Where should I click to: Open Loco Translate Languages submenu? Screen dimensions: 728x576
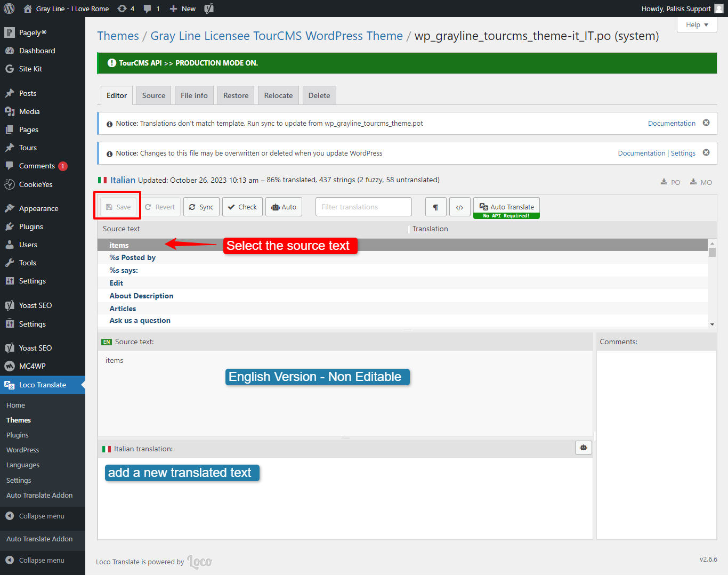tap(23, 465)
